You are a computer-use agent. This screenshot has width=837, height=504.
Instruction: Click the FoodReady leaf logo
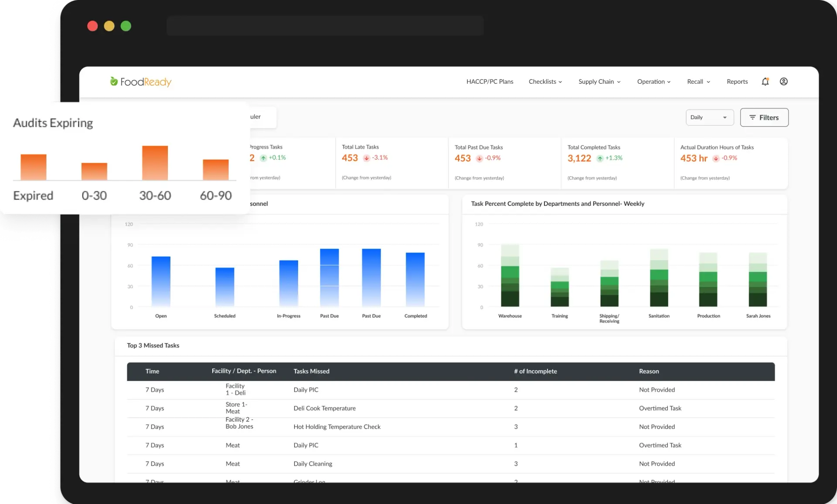tap(113, 81)
